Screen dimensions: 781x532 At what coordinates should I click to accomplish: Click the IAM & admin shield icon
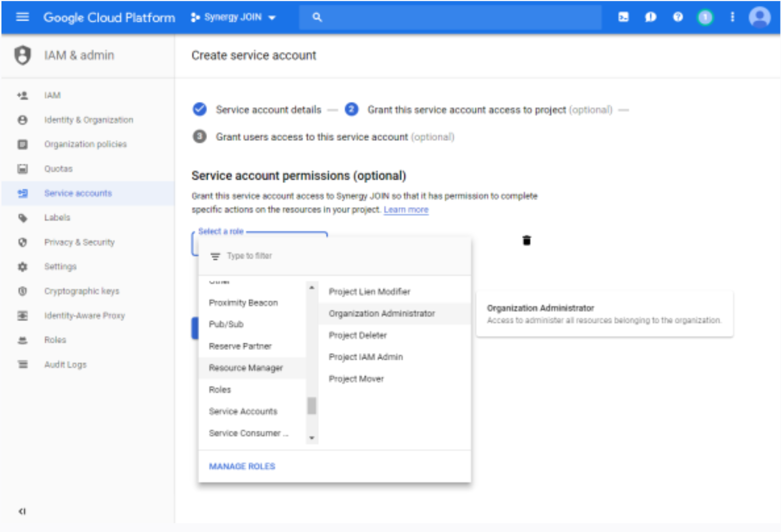[23, 55]
